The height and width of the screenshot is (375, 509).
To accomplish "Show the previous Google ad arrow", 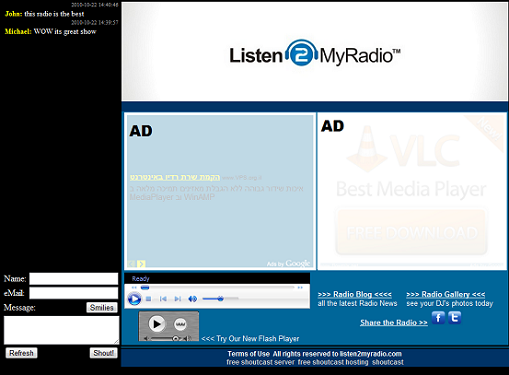I will click(x=131, y=264).
